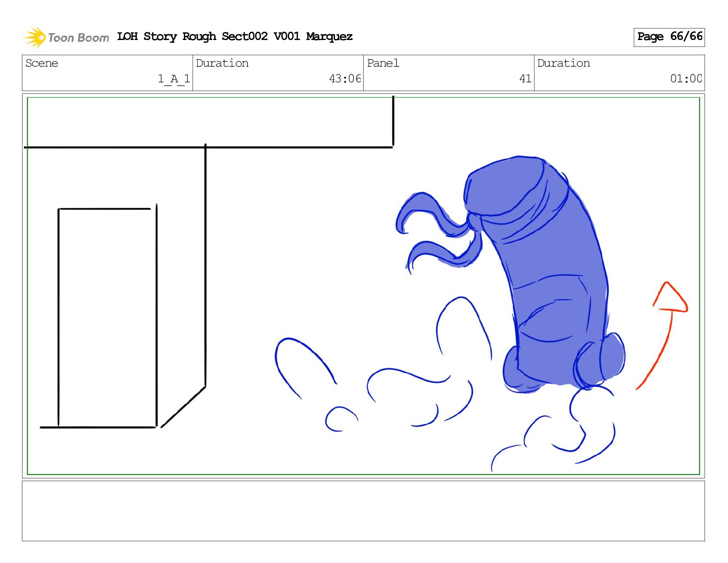Click the empty notes box below the panel
The image size is (728, 563).
click(364, 511)
